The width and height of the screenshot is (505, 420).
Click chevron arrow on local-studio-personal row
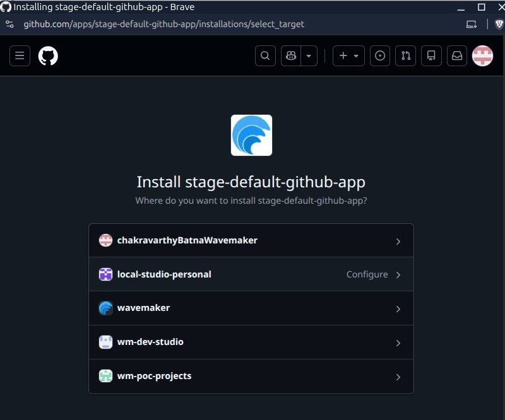click(x=398, y=275)
